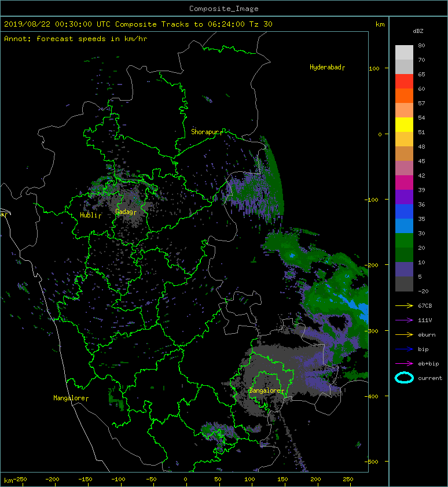Click the tan swatch between 48 and 45

coord(404,154)
